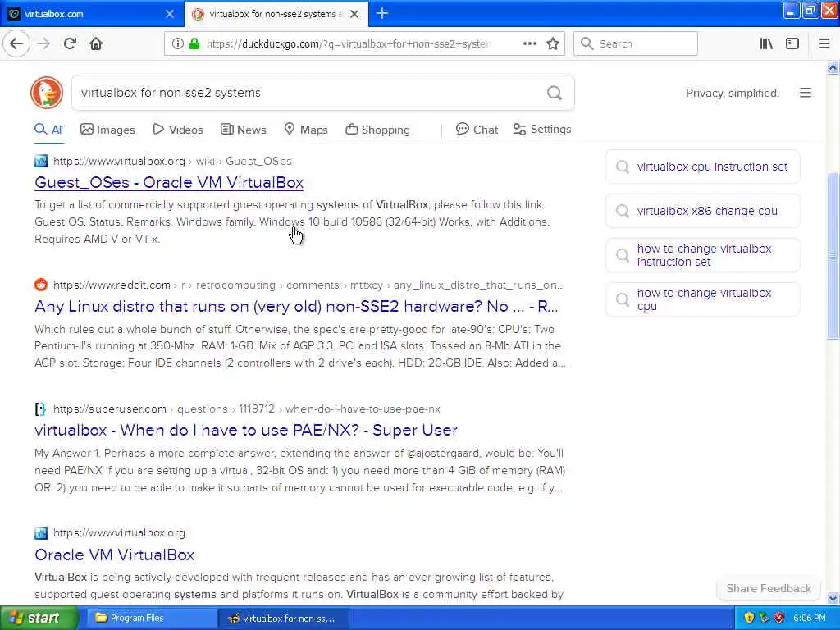The image size is (840, 630).
Task: Click the red shield security tray icon
Action: point(779,618)
